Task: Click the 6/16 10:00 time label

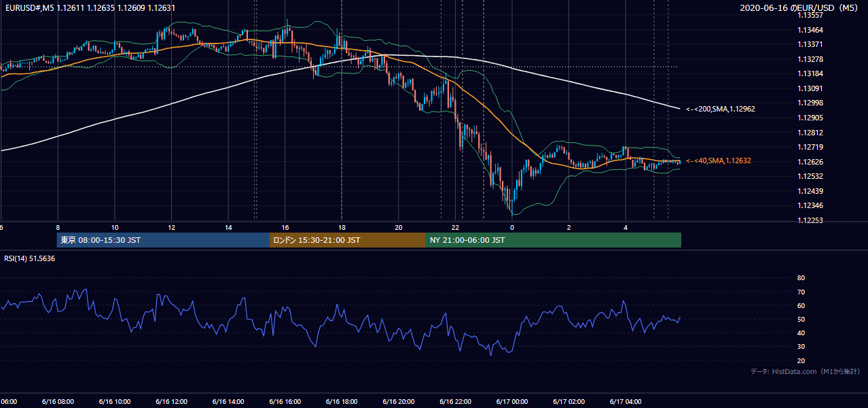Action: 115,401
